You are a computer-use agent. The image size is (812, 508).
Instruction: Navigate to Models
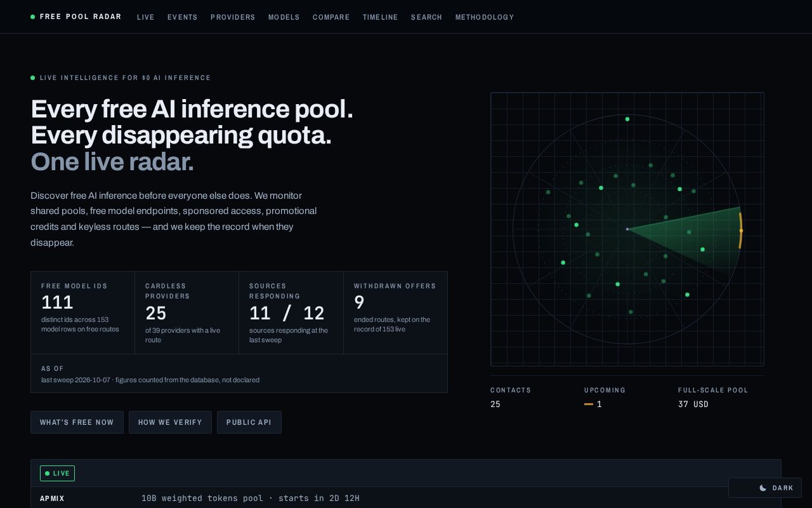click(x=284, y=17)
